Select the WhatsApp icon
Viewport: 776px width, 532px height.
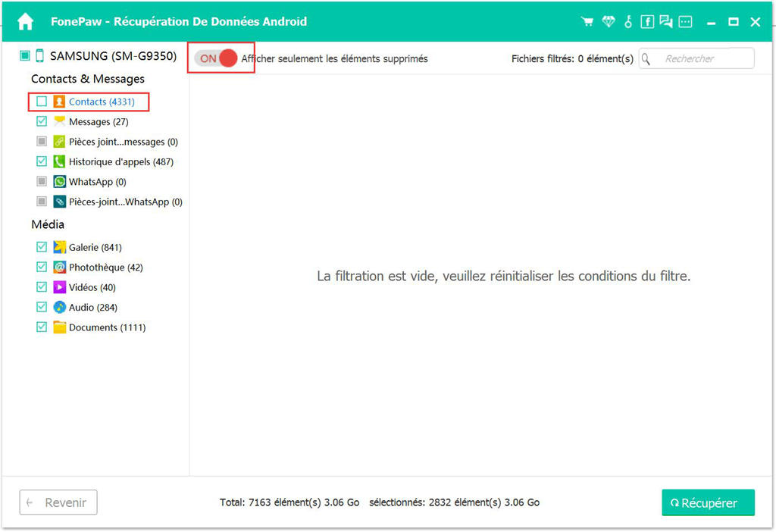point(59,182)
